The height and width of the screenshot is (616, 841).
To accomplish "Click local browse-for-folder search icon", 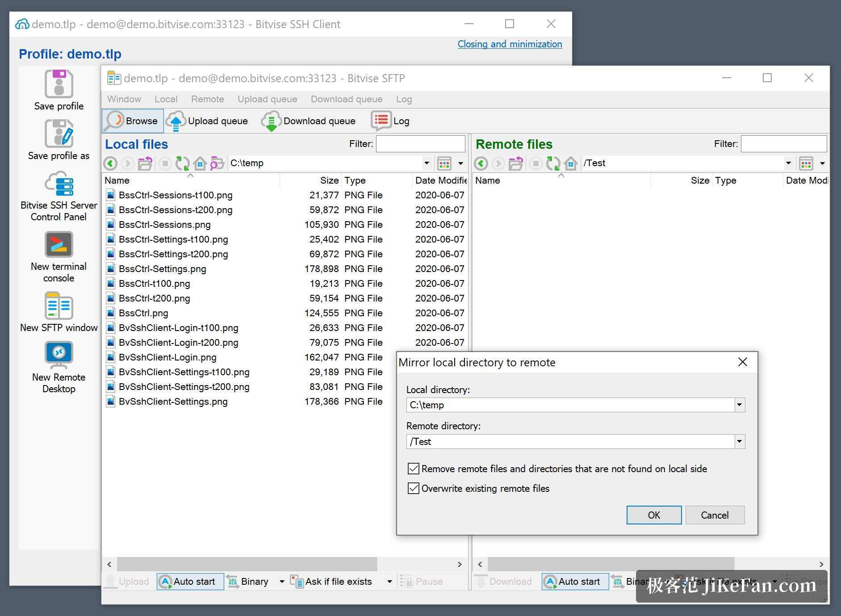I will tap(217, 163).
